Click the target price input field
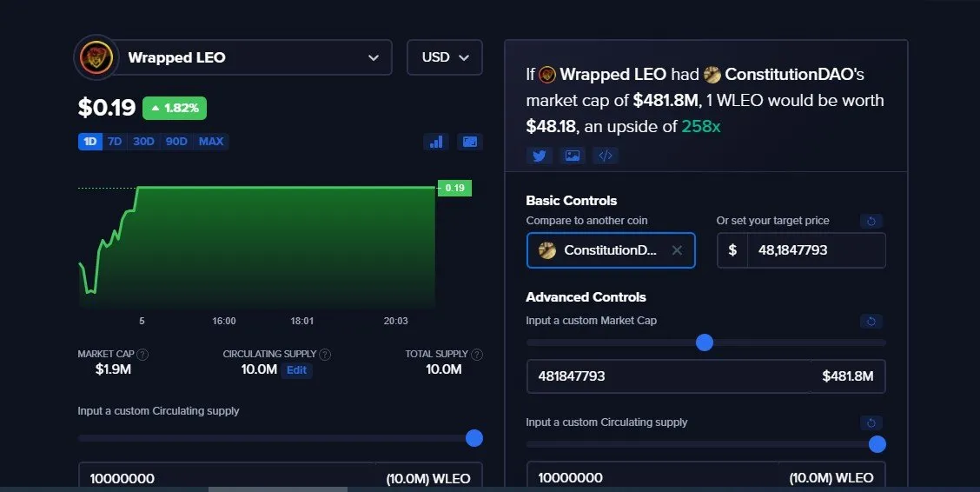Screen dimensions: 980x492 817,250
